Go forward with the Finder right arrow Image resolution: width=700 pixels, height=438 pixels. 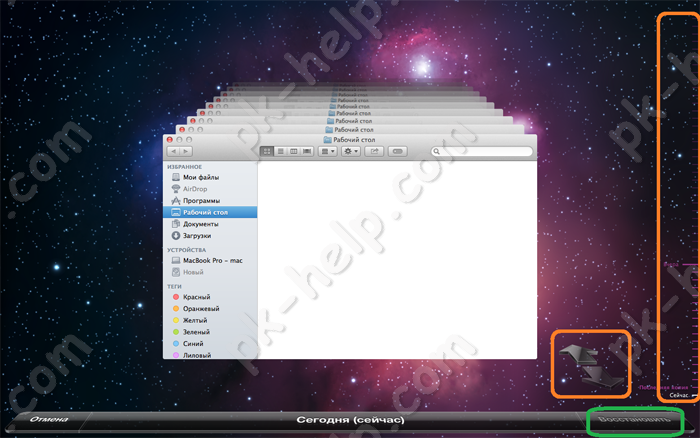[186, 152]
